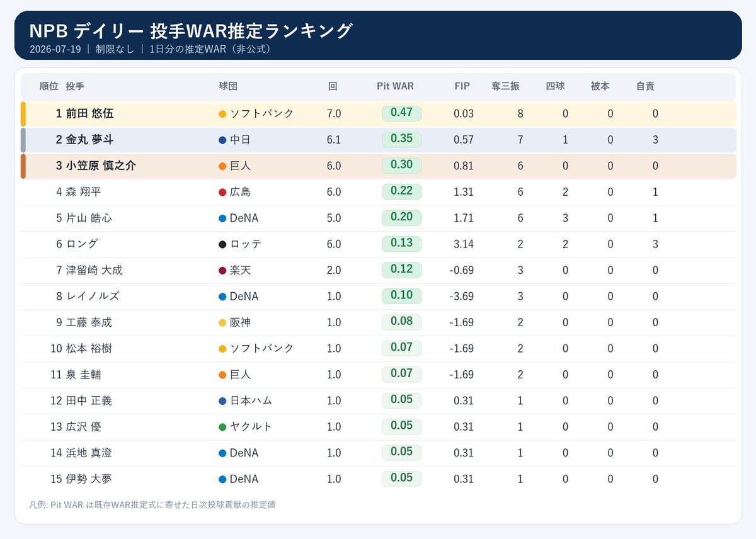The width and height of the screenshot is (756, 539).
Task: Click pitcher name 松本 裕樹
Action: (x=89, y=349)
